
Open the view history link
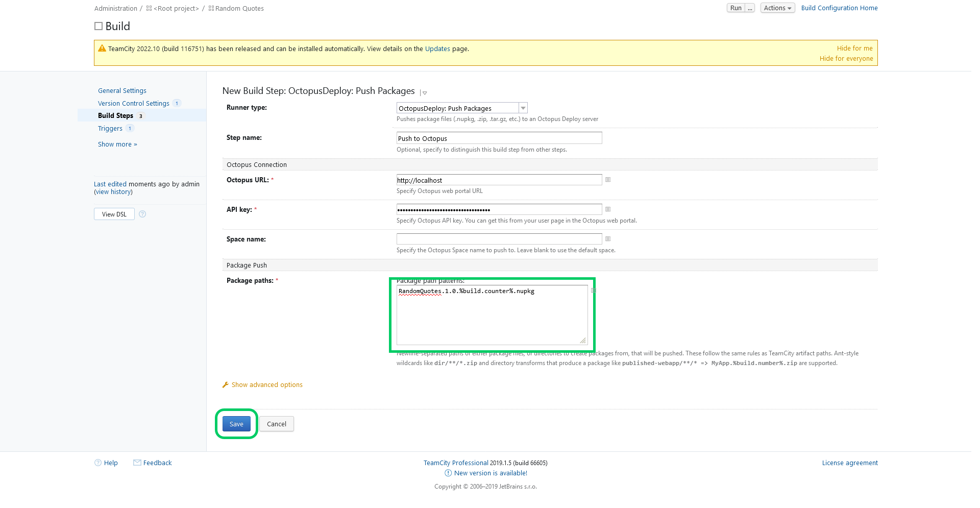pos(113,192)
